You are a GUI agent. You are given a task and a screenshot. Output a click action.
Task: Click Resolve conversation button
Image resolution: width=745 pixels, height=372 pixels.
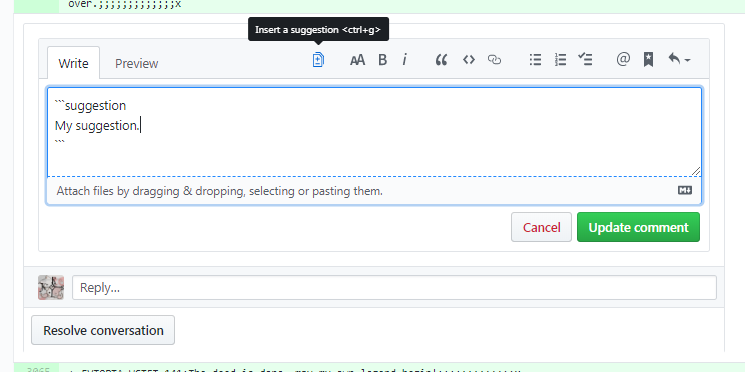click(103, 330)
